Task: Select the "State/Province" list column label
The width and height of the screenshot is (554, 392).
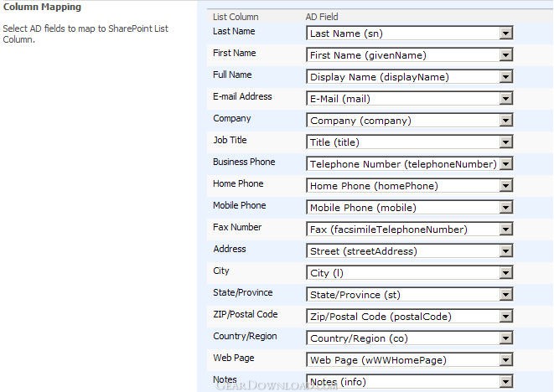Action: click(243, 293)
